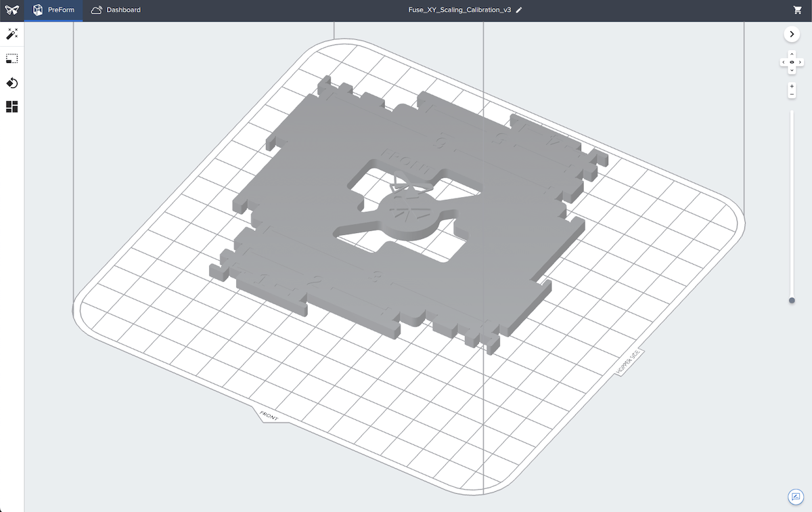Rotate the view left with left chevron
The width and height of the screenshot is (812, 512).
pos(784,62)
